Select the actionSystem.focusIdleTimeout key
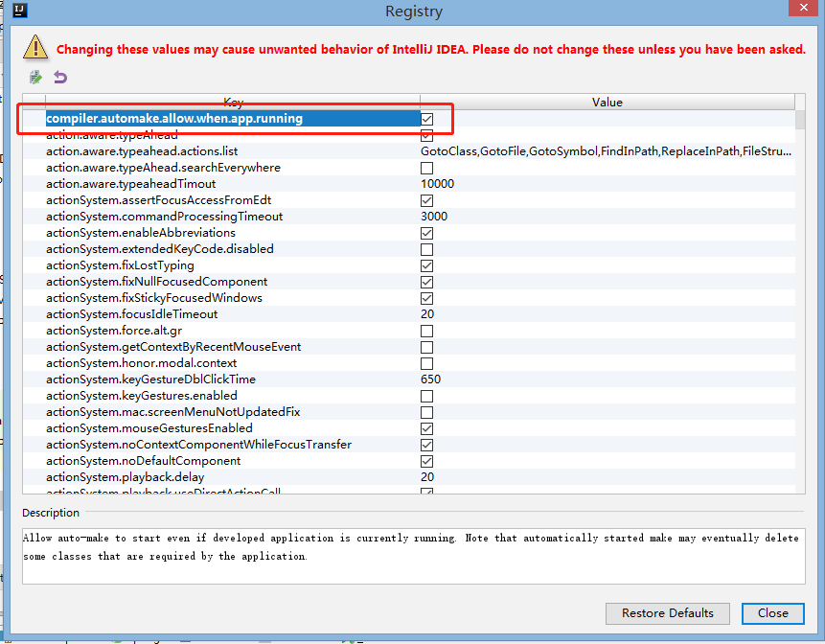 [131, 314]
